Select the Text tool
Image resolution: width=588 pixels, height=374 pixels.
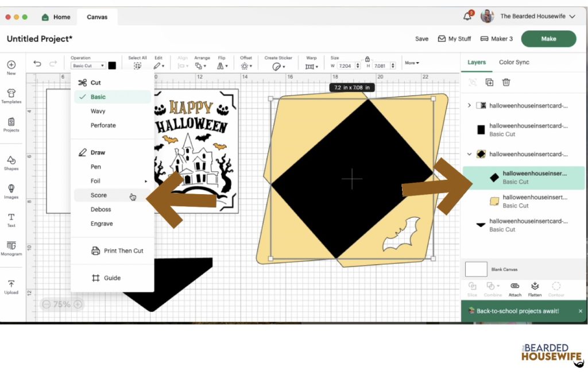point(11,218)
